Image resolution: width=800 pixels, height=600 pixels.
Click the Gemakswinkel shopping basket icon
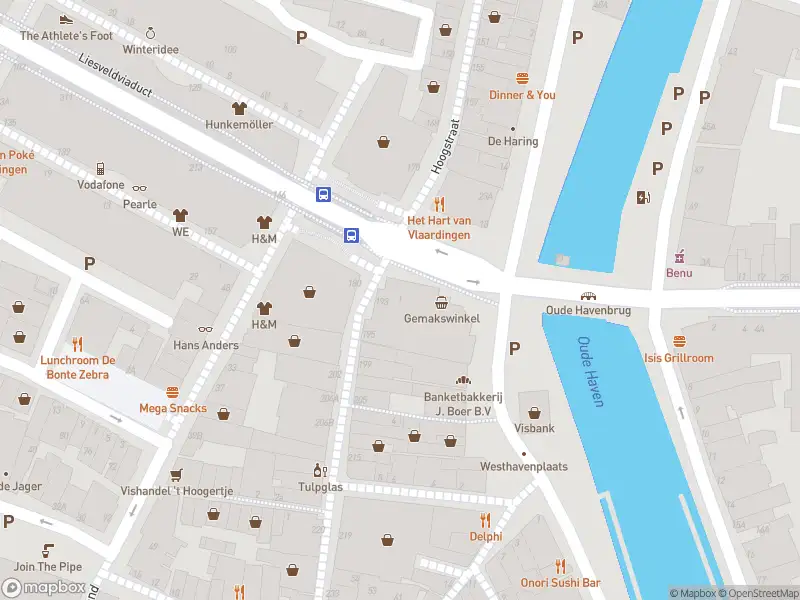click(x=442, y=303)
